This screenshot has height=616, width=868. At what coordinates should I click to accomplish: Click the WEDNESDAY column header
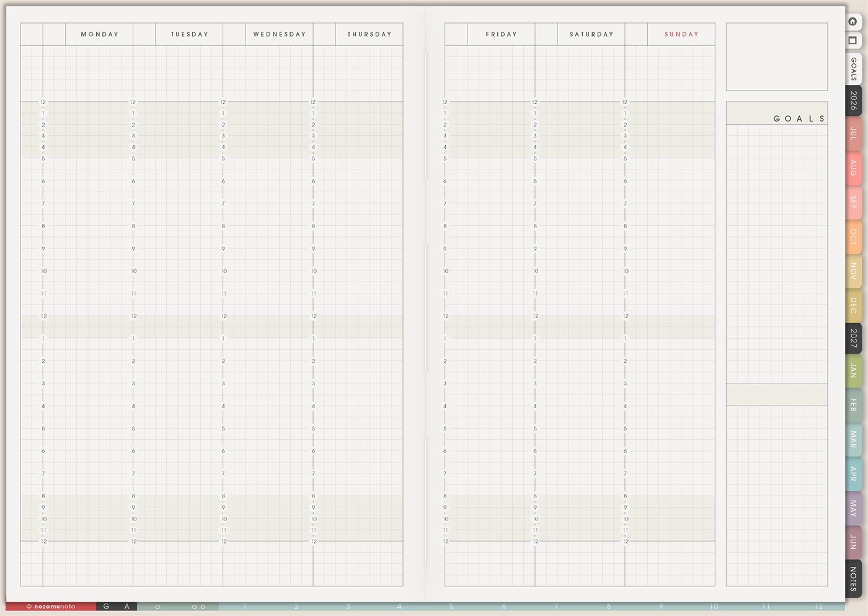(x=280, y=34)
